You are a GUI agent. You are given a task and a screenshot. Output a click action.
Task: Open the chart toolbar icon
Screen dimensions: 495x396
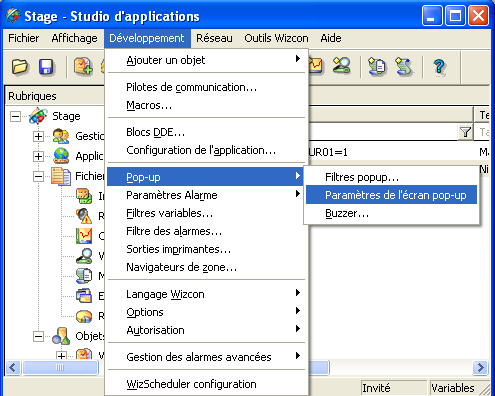tap(316, 65)
